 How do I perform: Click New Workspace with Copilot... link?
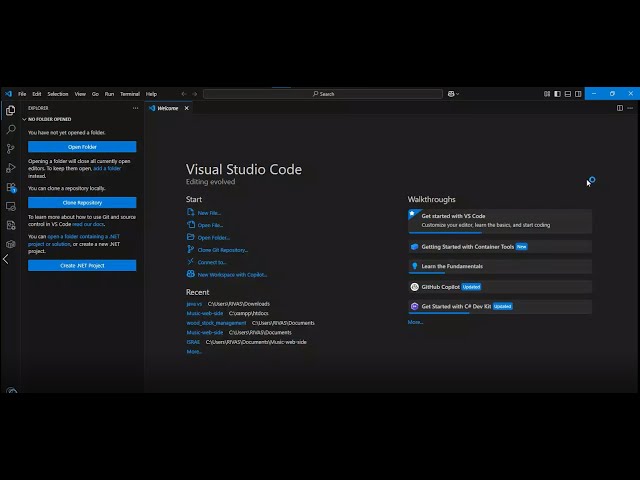click(x=232, y=275)
